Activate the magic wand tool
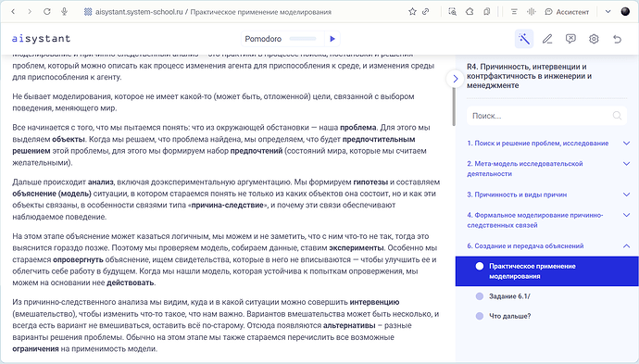Viewport: 639px width, 364px height. click(x=524, y=39)
